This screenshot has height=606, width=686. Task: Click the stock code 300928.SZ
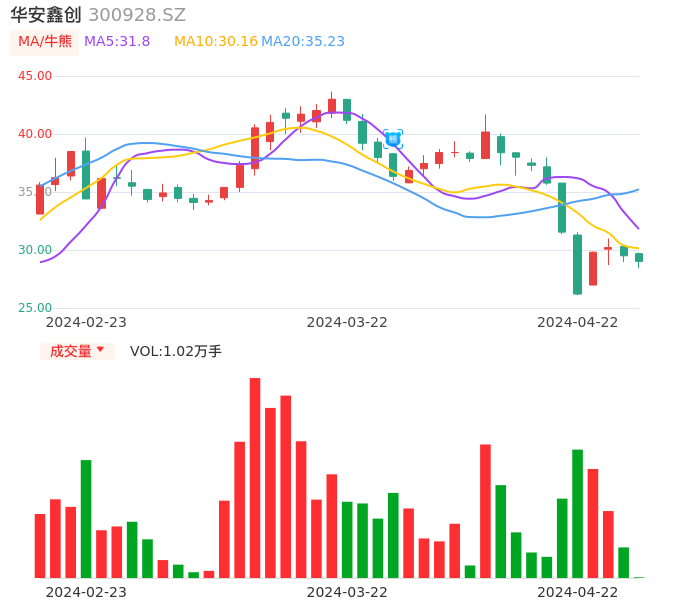tap(137, 15)
